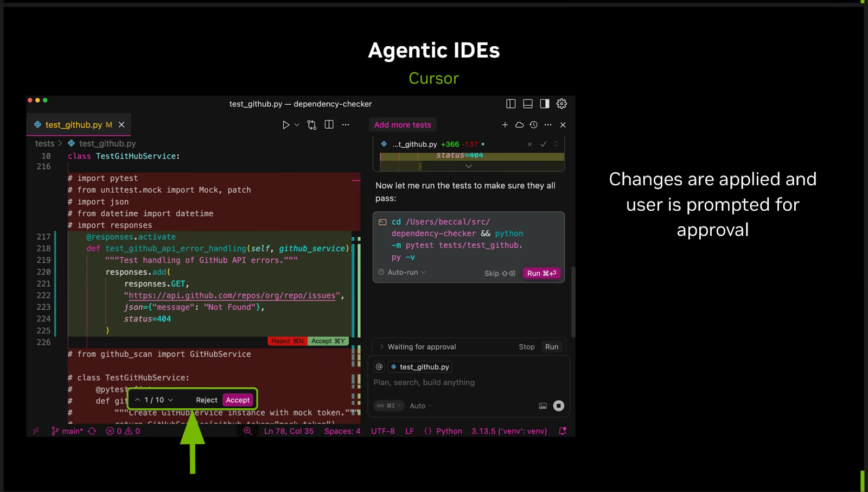Image resolution: width=868 pixels, height=492 pixels.
Task: Click Reject in the floating review bar
Action: (207, 400)
